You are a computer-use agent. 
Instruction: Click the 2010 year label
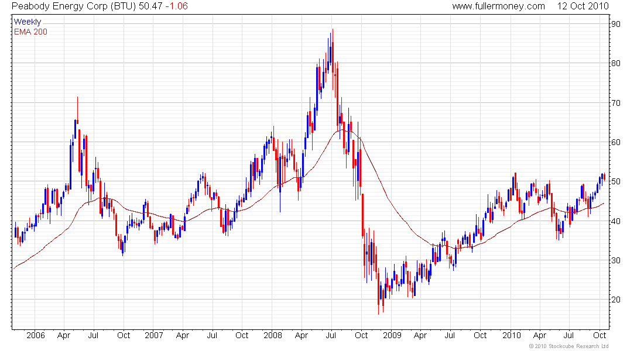pos(511,335)
